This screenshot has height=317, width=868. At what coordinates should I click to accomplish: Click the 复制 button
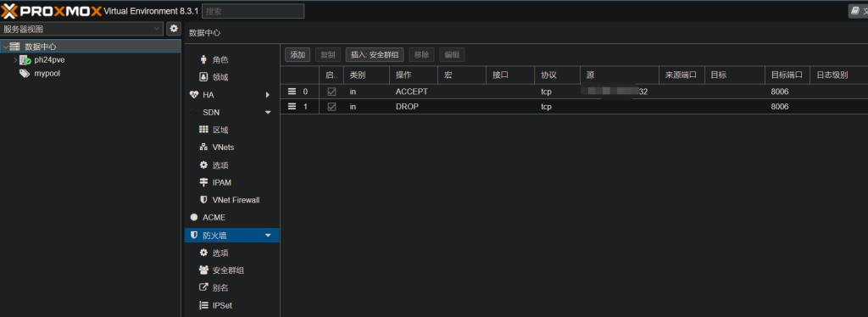point(328,55)
